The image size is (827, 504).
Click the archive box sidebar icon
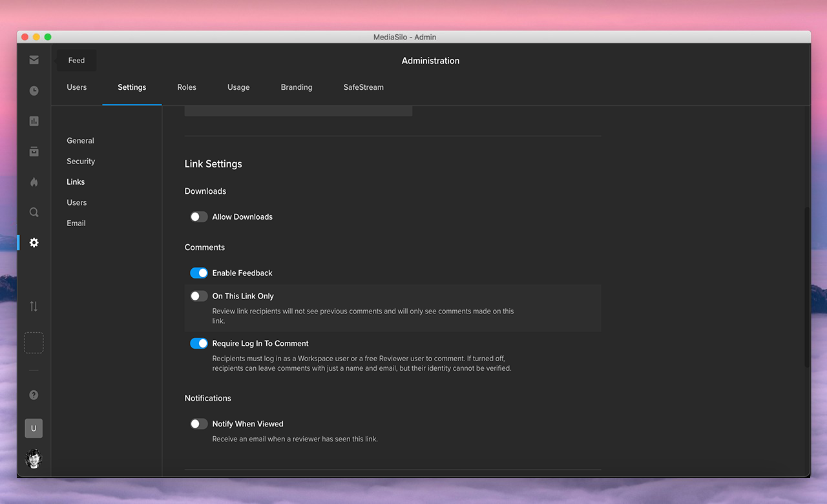coord(34,151)
